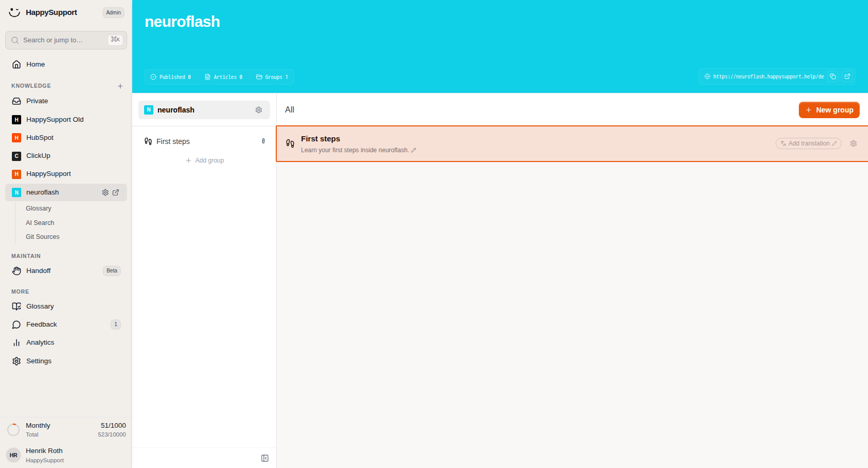Click the neuroflash header in groups panel
This screenshot has width=868, height=468.
204,110
